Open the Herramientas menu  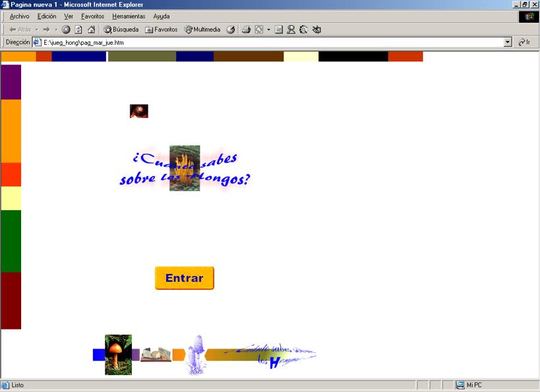[x=129, y=16]
